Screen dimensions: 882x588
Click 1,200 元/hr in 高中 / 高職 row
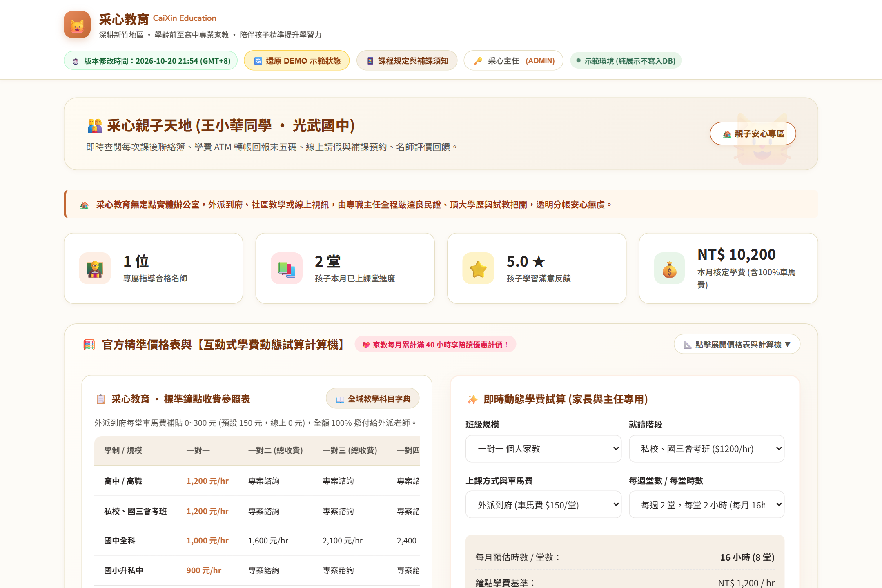click(x=207, y=481)
